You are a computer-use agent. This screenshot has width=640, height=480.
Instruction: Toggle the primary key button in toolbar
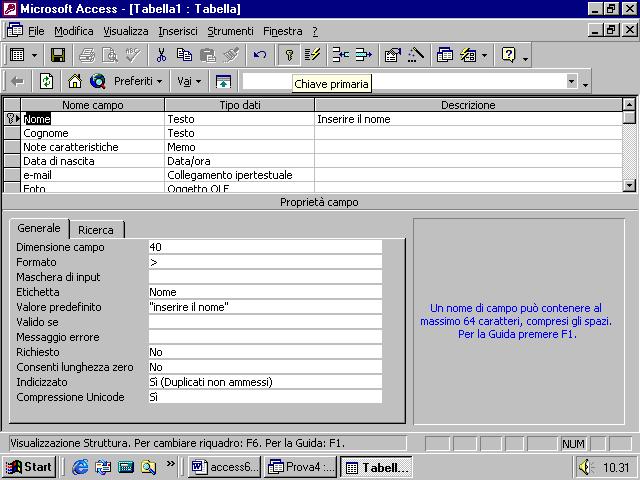point(289,55)
